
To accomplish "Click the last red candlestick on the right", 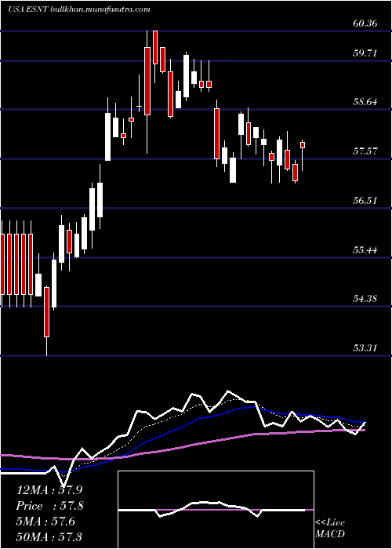I will pos(303,145).
